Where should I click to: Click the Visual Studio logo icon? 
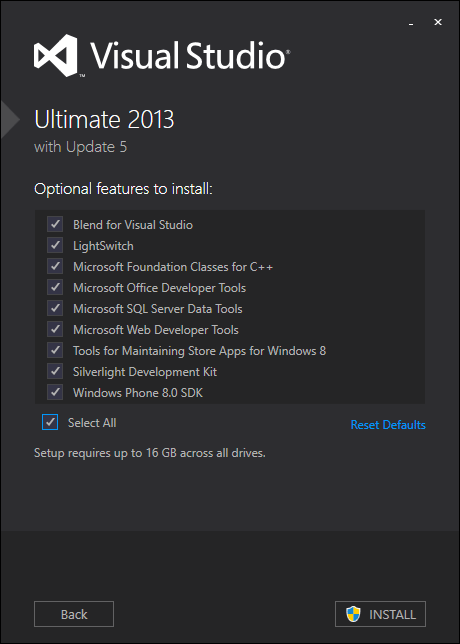[56, 55]
